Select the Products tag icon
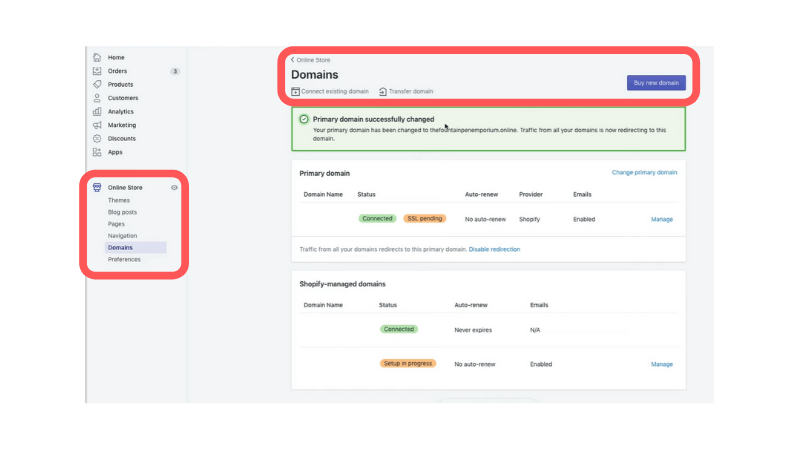The height and width of the screenshot is (450, 800). click(x=97, y=85)
